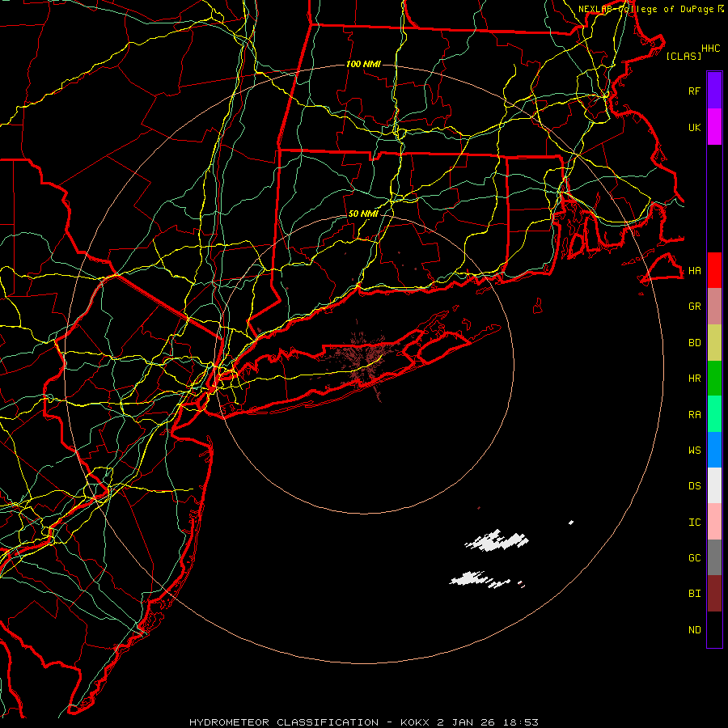The width and height of the screenshot is (728, 728).
Task: Click the "BI" legend label
Action: click(x=695, y=594)
